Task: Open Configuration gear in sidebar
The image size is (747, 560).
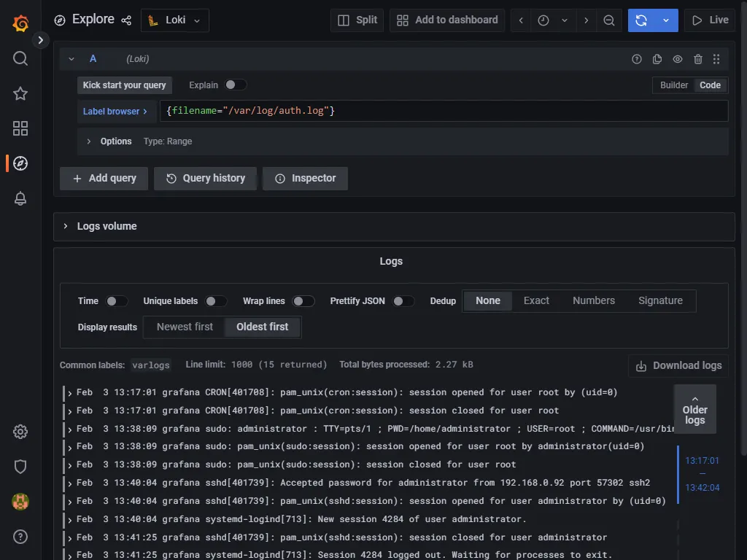Action: (x=20, y=432)
